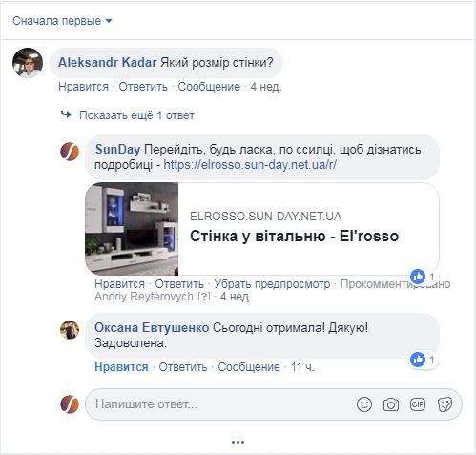
Task: Click Aleksandr Kadar's profile picture
Action: click(x=28, y=63)
